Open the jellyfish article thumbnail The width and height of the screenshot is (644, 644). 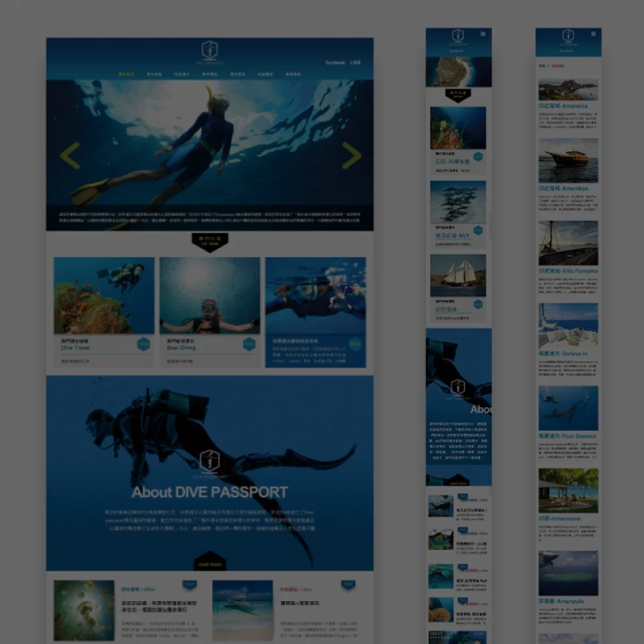84,610
